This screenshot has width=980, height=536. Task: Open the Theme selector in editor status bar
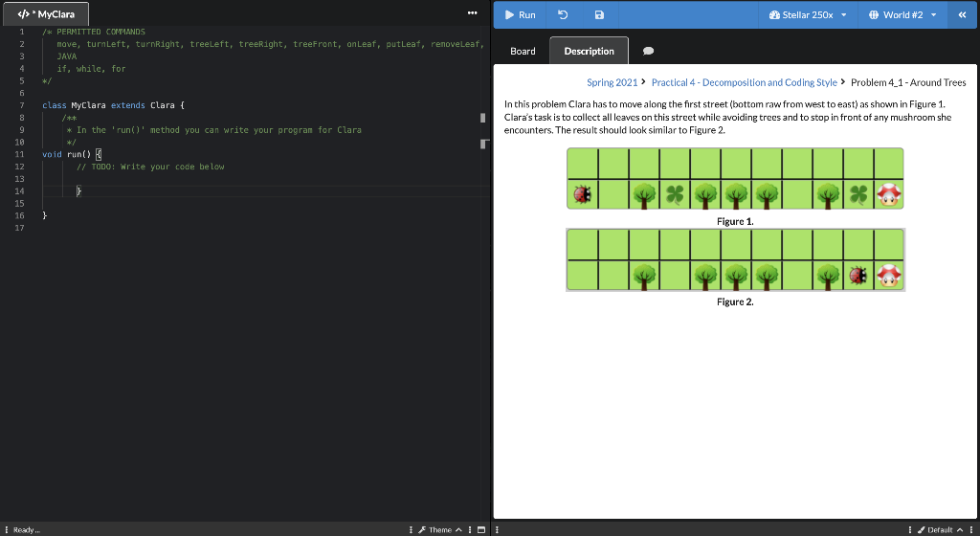440,529
